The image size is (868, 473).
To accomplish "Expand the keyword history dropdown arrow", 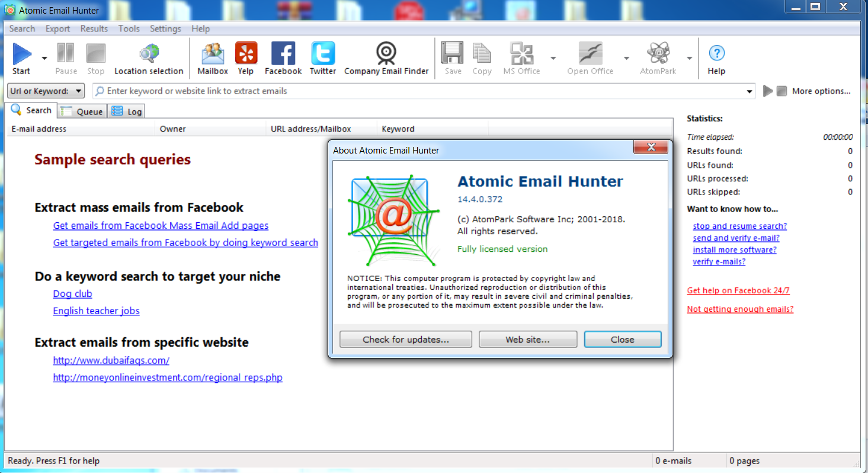I will pos(750,91).
